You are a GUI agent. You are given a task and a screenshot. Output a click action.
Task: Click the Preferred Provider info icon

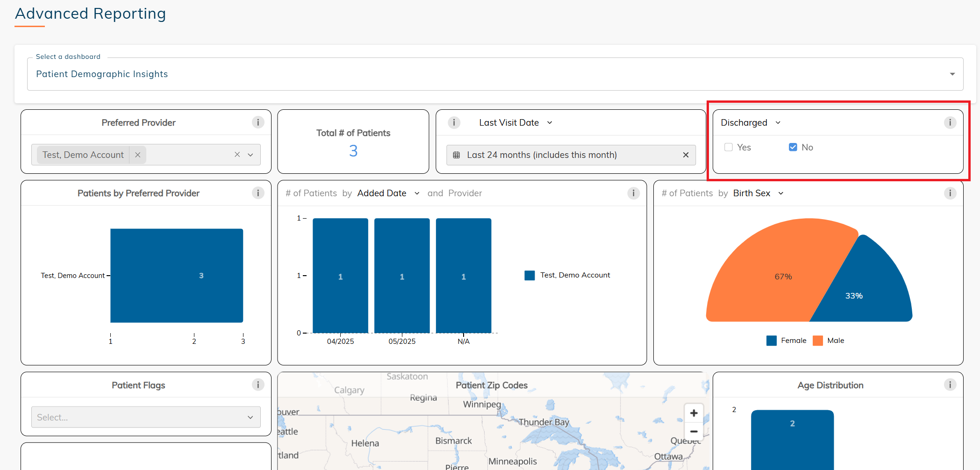pos(258,122)
